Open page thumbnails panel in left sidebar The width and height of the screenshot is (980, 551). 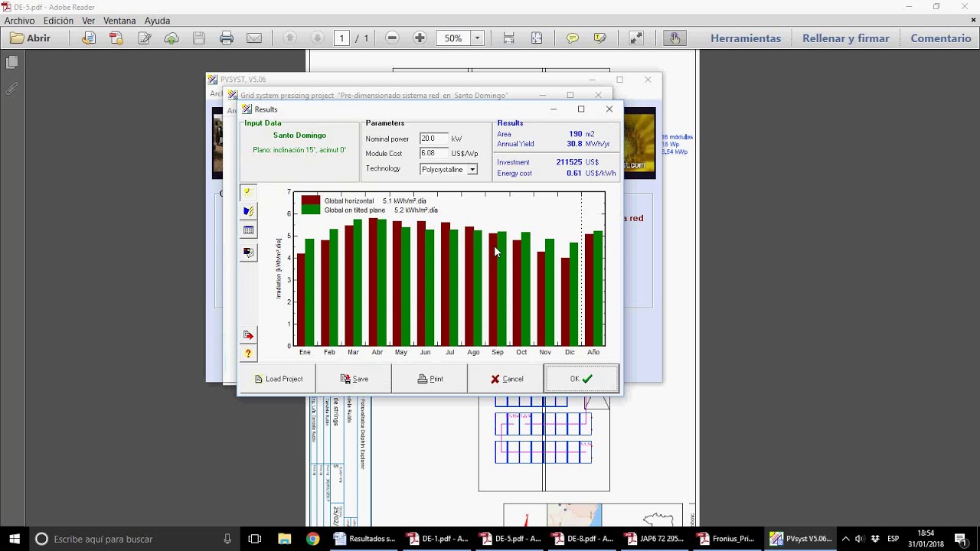click(11, 63)
